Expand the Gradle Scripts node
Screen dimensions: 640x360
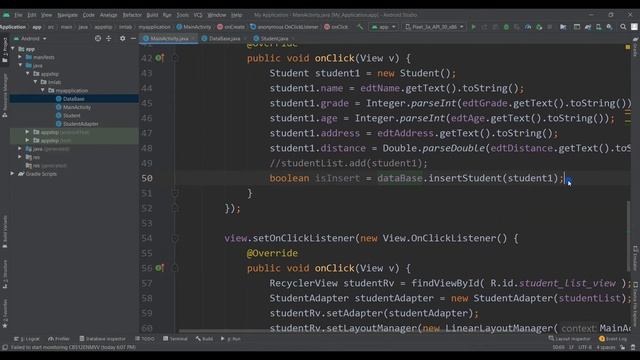pos(12,174)
